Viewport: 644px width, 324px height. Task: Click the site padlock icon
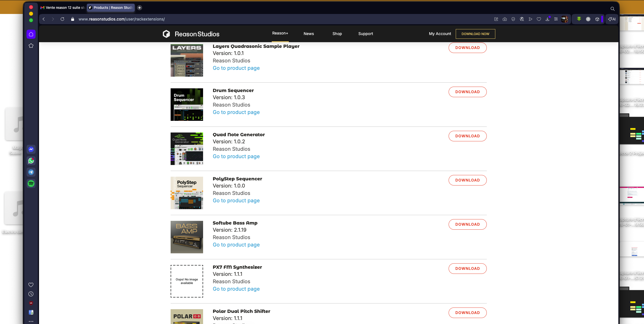coord(73,19)
